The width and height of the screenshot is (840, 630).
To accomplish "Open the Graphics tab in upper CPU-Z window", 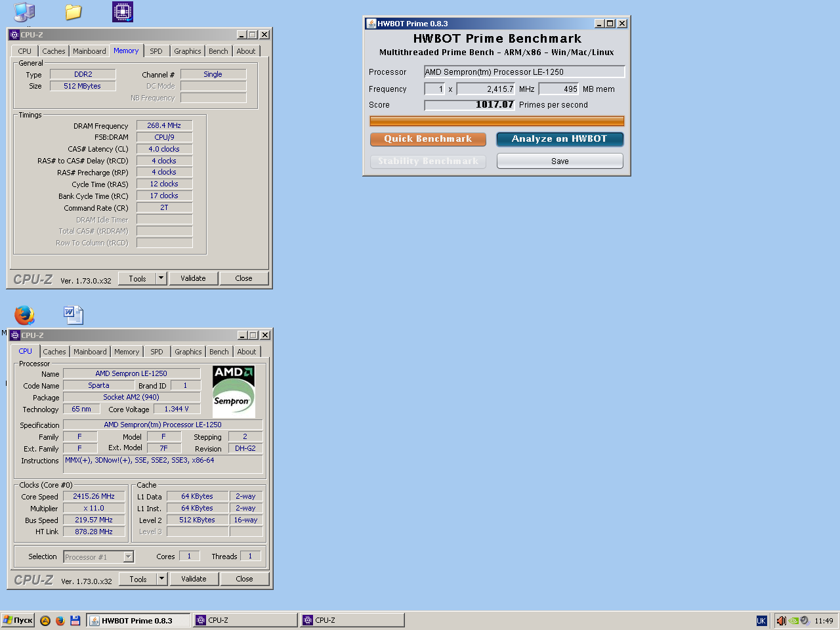I will click(x=188, y=51).
